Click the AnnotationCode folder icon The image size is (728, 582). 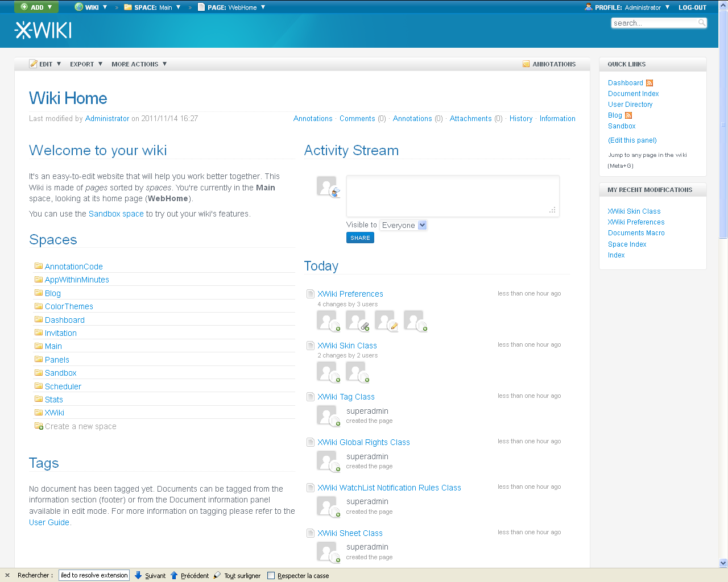39,266
